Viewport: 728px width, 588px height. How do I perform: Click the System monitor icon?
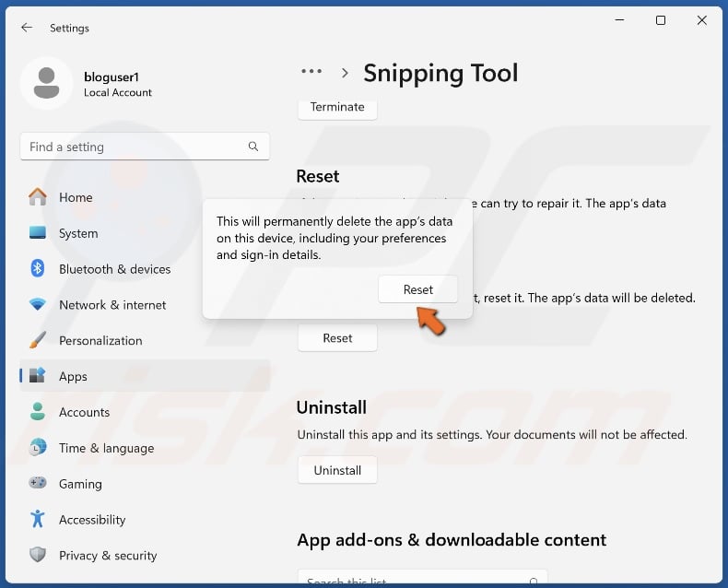[x=38, y=232]
